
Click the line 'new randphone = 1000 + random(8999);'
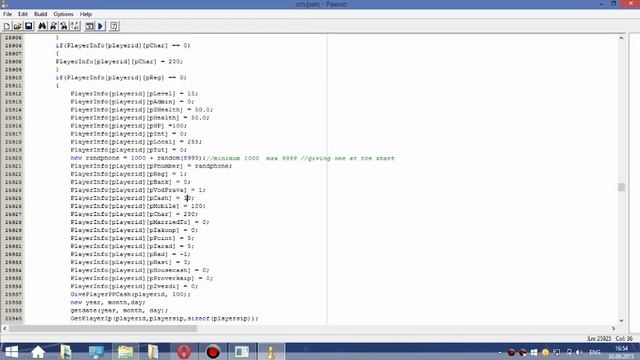point(138,158)
